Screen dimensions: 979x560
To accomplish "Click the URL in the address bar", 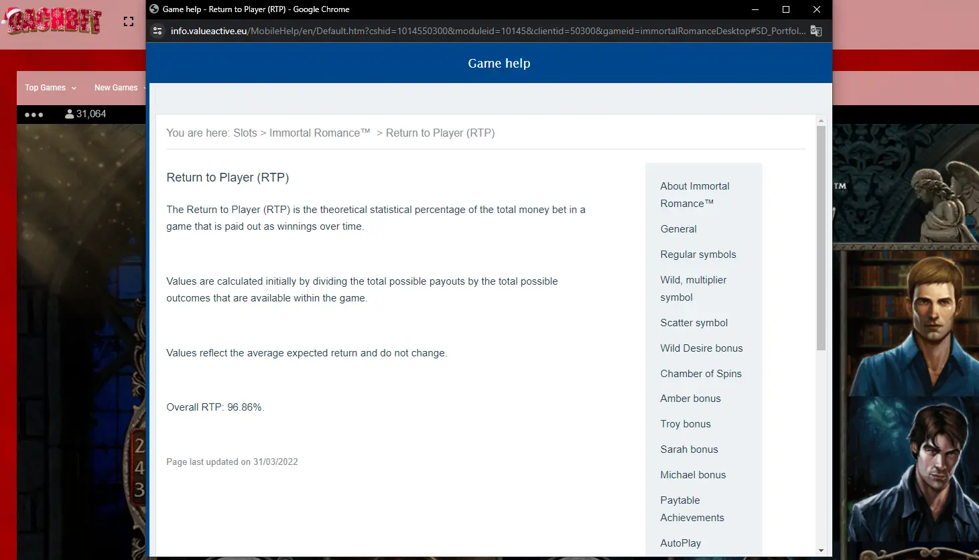I will click(x=488, y=31).
